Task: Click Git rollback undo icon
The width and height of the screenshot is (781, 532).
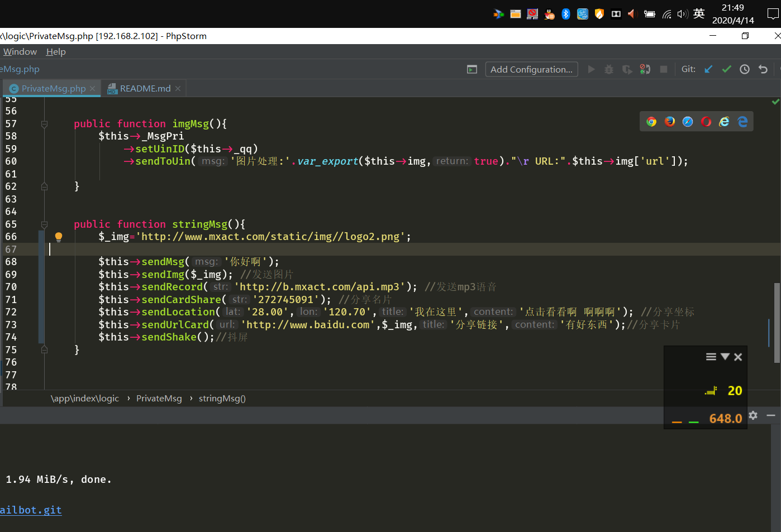Action: click(763, 69)
